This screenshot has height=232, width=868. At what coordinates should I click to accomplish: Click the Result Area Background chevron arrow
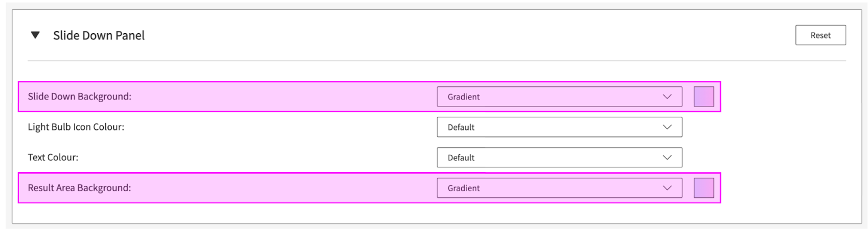tap(667, 188)
